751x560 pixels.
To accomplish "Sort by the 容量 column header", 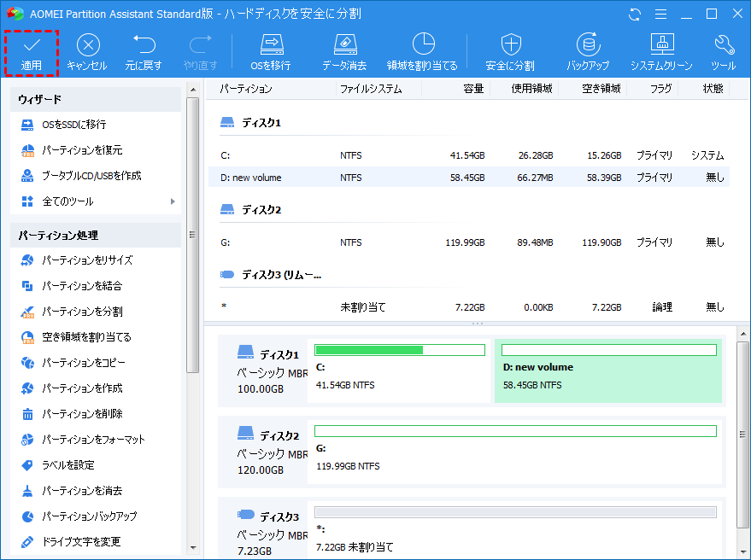I will pos(472,89).
